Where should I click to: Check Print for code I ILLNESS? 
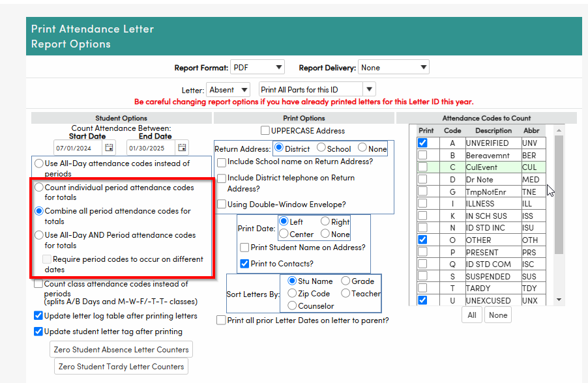(x=422, y=203)
